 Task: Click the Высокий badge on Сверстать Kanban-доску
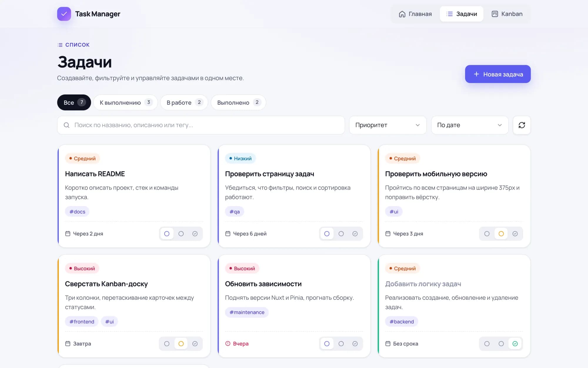[82, 268]
